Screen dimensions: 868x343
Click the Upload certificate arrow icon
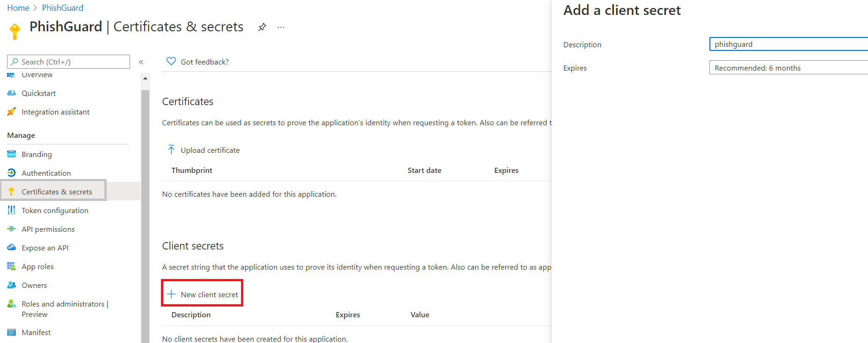coord(171,150)
